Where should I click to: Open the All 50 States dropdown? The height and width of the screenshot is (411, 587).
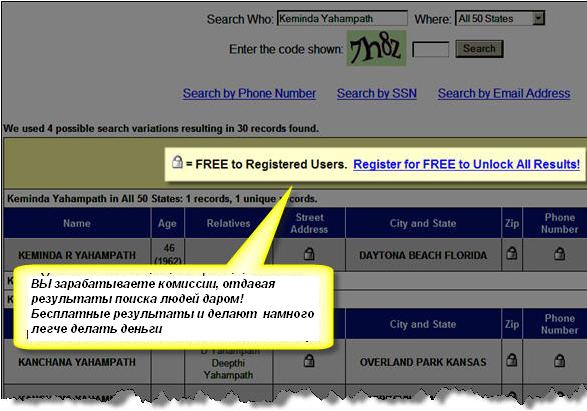tap(500, 18)
